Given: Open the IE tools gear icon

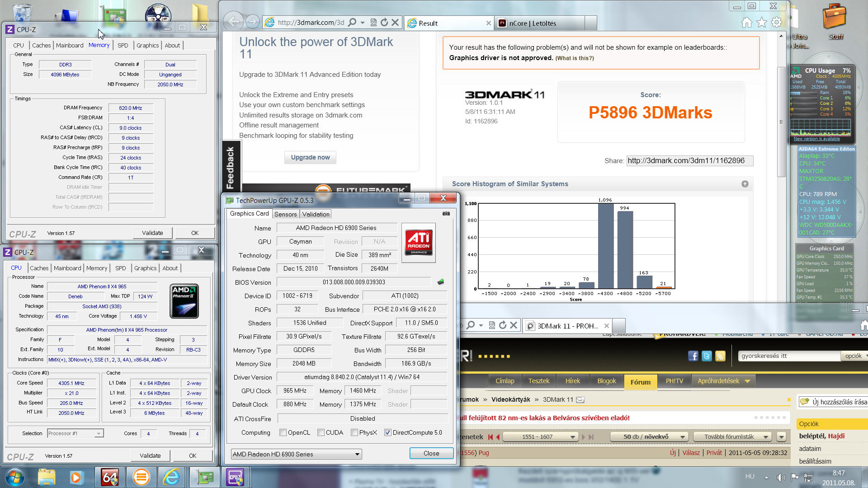Looking at the screenshot, I should pos(777,22).
